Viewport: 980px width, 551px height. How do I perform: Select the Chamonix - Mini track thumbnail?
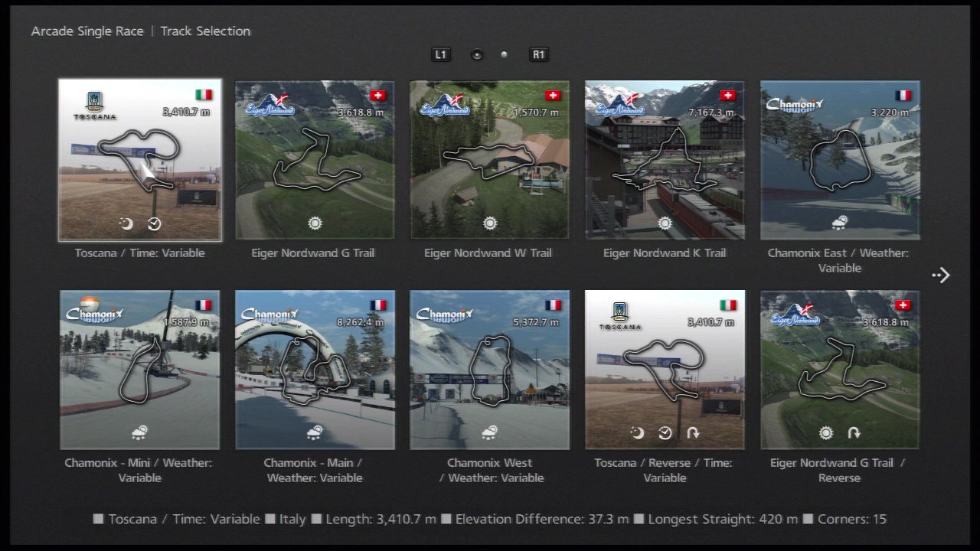(x=140, y=370)
